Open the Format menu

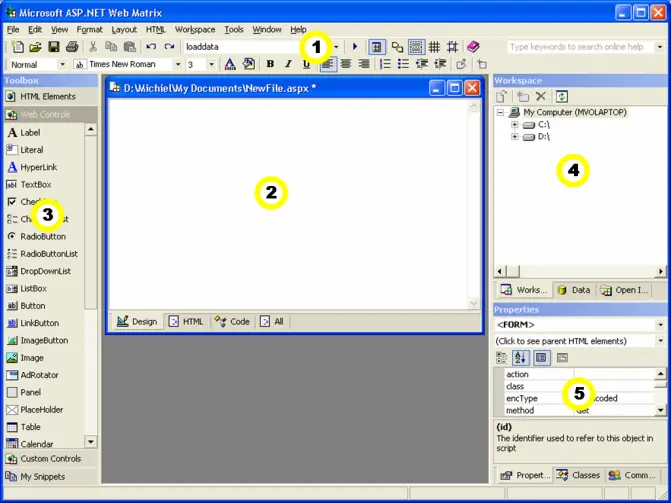click(x=89, y=30)
